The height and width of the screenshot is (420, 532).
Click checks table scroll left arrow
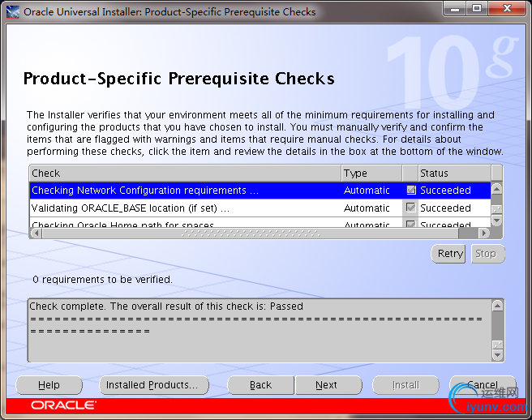[36, 233]
